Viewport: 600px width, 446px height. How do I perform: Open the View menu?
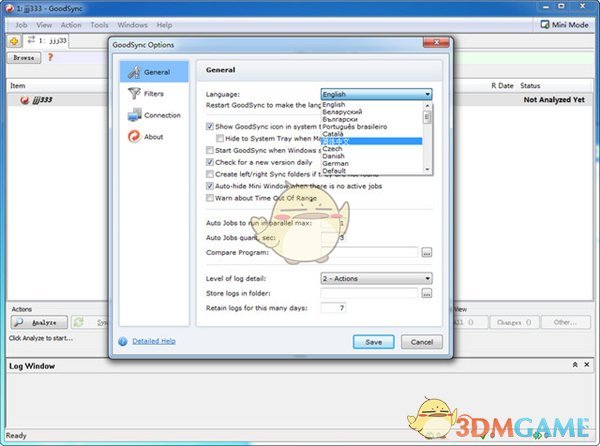coord(44,25)
